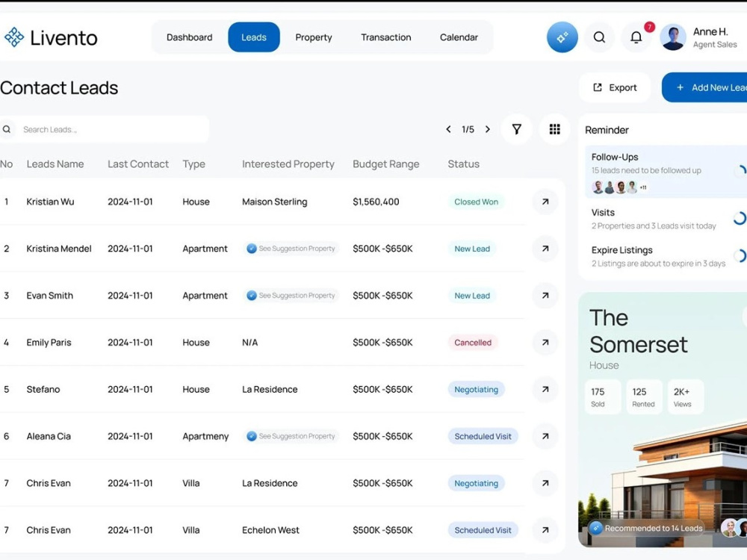Switch to grid view icon
Viewport: 747px width, 560px height.
[554, 129]
